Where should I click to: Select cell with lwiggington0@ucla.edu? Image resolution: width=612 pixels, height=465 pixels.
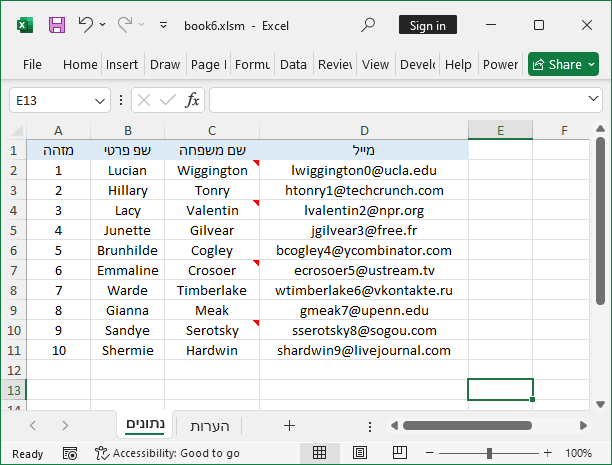point(364,170)
